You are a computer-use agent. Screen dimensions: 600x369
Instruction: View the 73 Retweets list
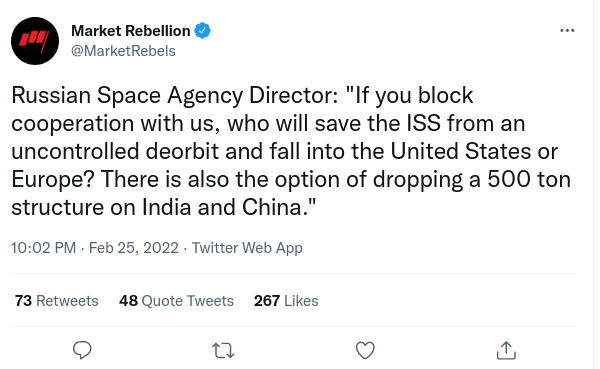[x=57, y=301]
